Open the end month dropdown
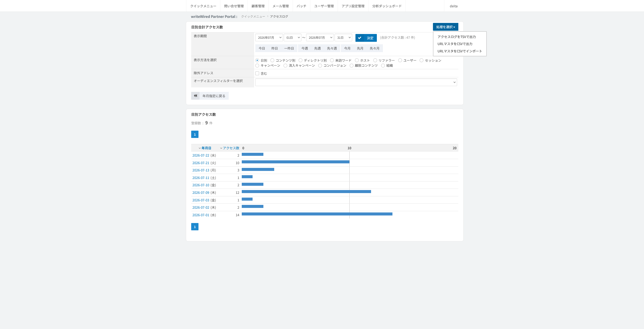This screenshot has height=329, width=644. tap(320, 38)
